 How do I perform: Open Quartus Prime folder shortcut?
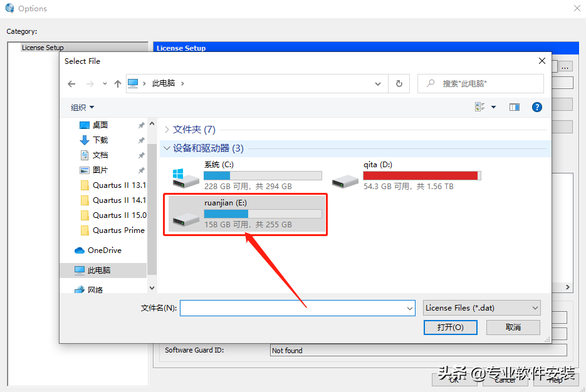[x=112, y=230]
